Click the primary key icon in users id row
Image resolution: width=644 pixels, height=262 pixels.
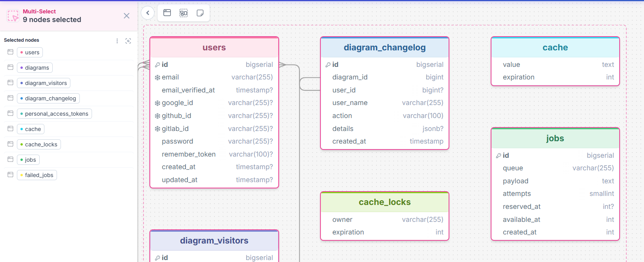[157, 65]
